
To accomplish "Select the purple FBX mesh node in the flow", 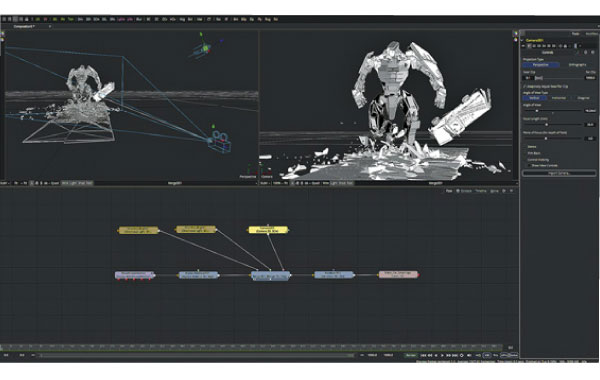I will pyautogui.click(x=135, y=275).
